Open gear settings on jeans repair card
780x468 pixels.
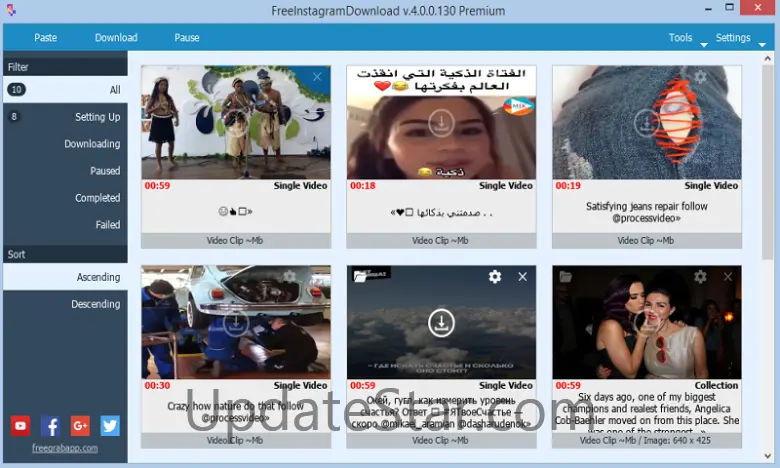point(700,77)
